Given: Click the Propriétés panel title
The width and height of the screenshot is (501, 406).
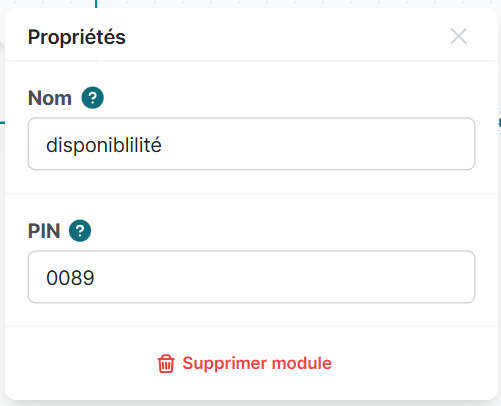Looking at the screenshot, I should pyautogui.click(x=77, y=37).
